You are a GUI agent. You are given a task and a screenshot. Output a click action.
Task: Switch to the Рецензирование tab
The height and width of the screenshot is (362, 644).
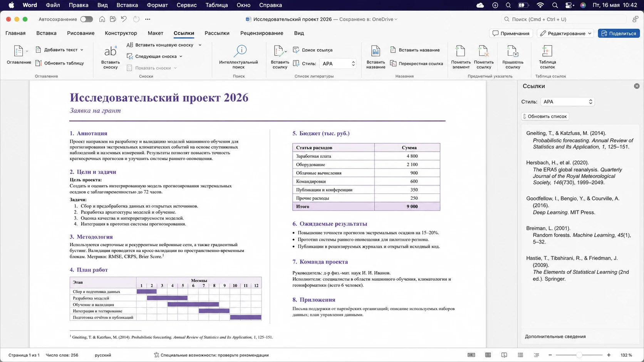[262, 33]
